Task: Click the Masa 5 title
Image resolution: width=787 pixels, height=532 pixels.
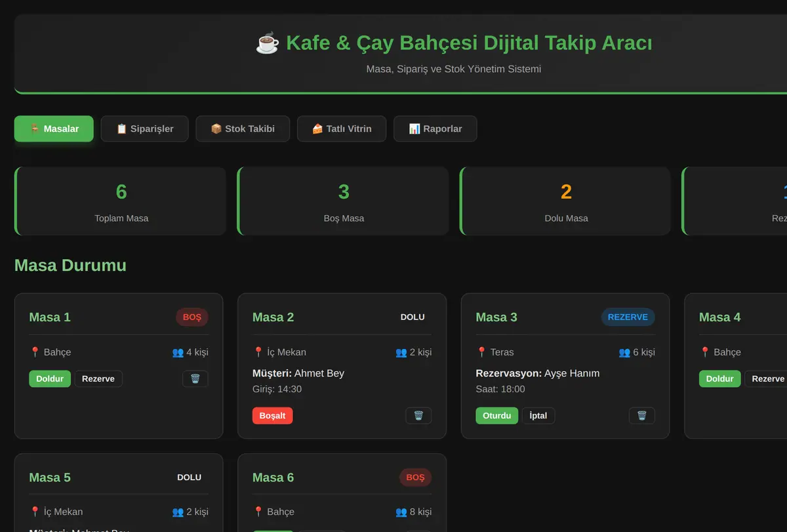Action: point(50,477)
